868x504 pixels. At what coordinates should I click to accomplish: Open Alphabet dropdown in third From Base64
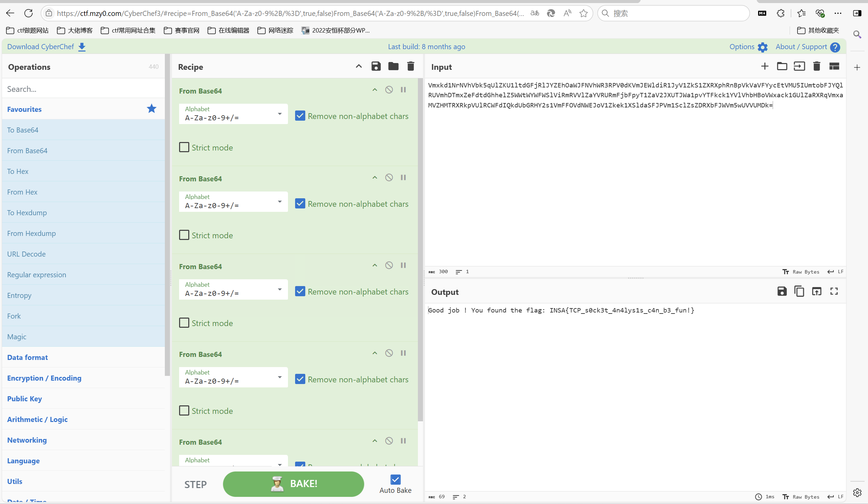click(x=233, y=289)
